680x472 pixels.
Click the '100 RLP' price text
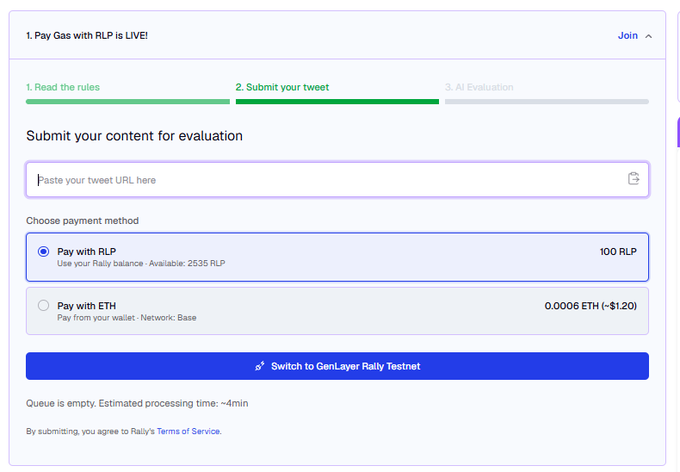point(618,252)
